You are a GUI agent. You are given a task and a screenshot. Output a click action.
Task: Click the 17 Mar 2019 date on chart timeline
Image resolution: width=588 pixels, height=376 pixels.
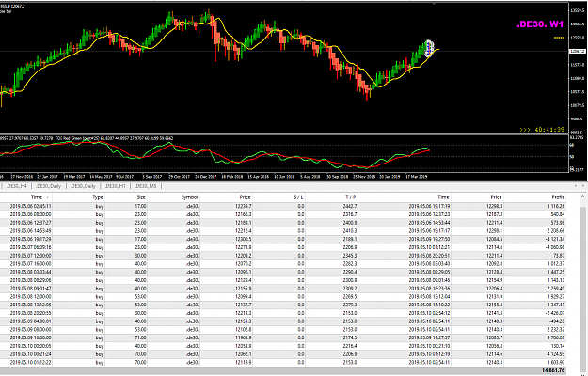pos(417,177)
